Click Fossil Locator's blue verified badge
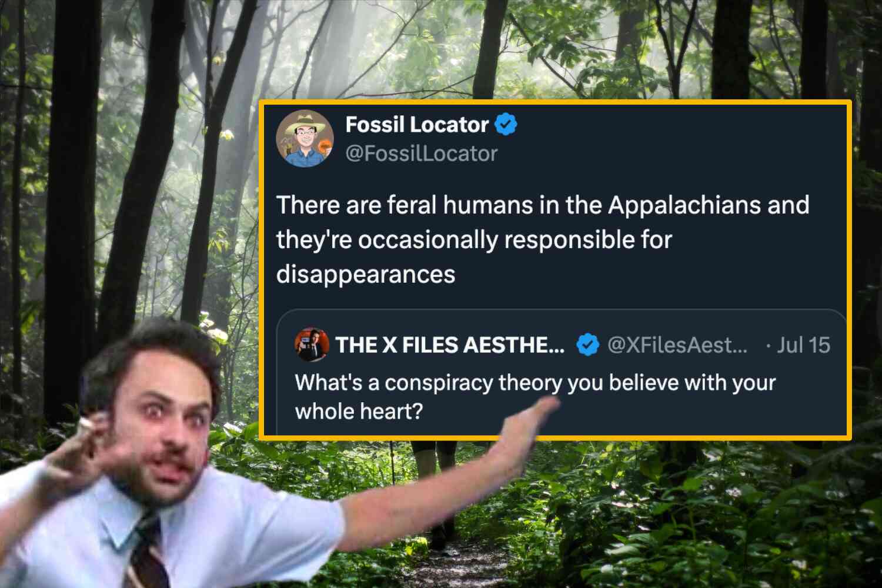Image resolution: width=882 pixels, height=588 pixels. coord(506,125)
